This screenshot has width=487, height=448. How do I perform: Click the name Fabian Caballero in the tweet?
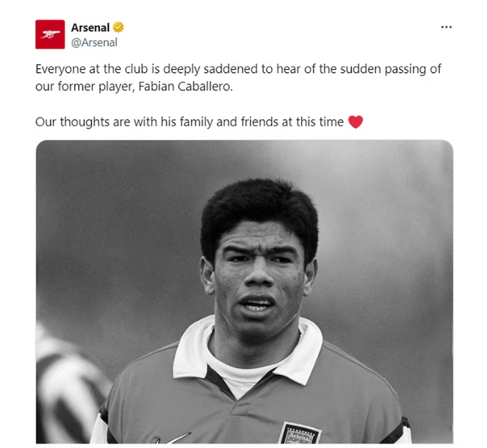coord(186,86)
